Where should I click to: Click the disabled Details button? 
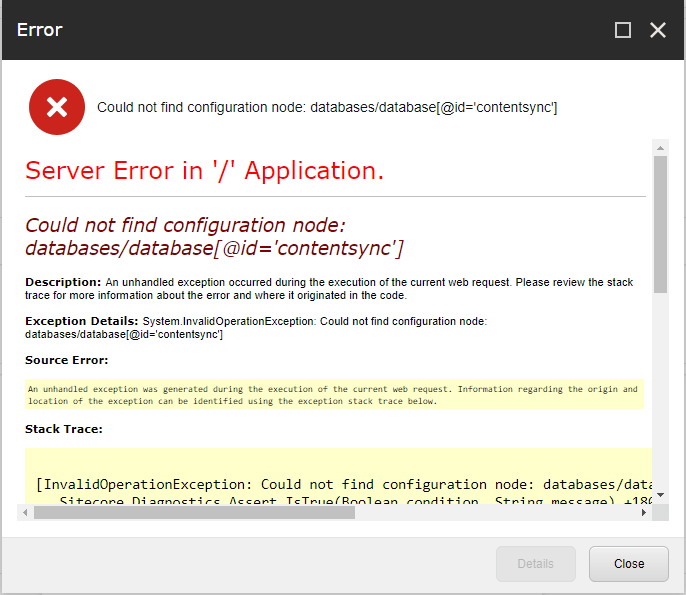coord(536,564)
